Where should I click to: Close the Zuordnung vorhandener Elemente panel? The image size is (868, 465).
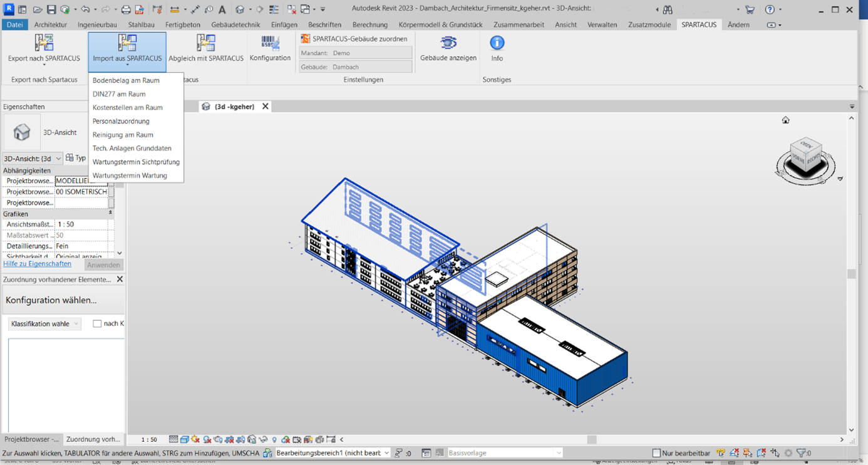click(x=120, y=280)
